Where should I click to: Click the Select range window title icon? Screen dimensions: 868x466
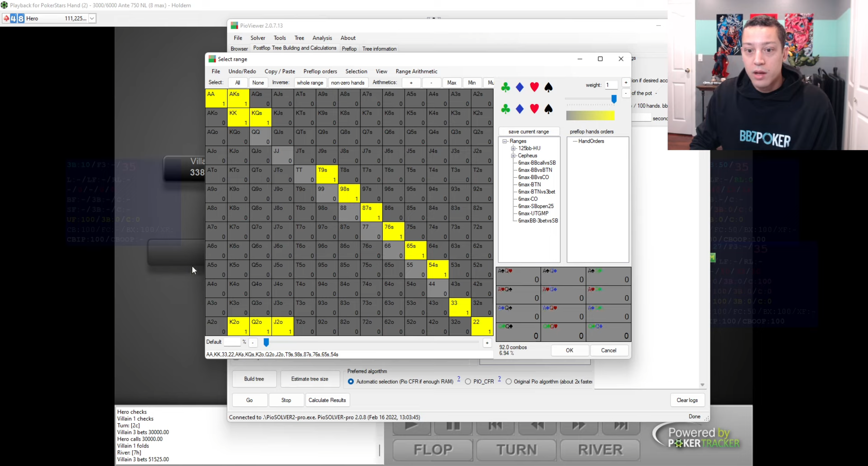click(x=212, y=59)
